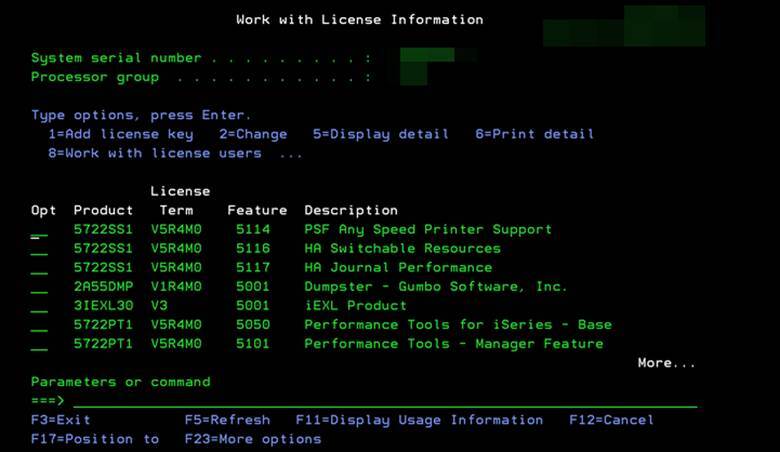Click the 2A55DMP product code
This screenshot has height=452, width=780.
[x=103, y=287]
